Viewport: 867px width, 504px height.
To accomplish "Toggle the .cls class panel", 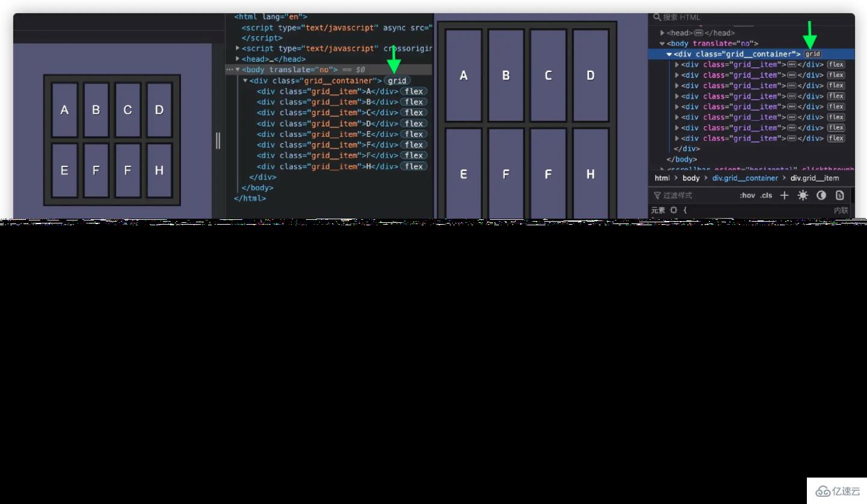I will (766, 195).
